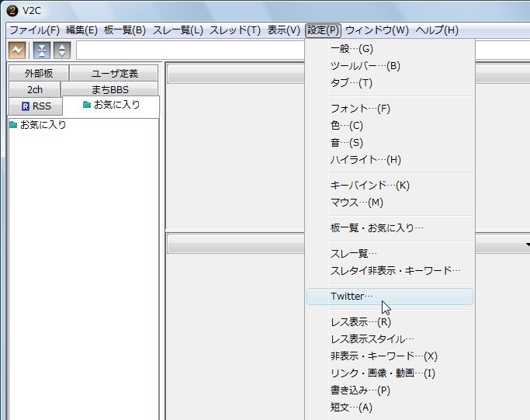Choose 一般…(G) settings entry

click(x=390, y=49)
